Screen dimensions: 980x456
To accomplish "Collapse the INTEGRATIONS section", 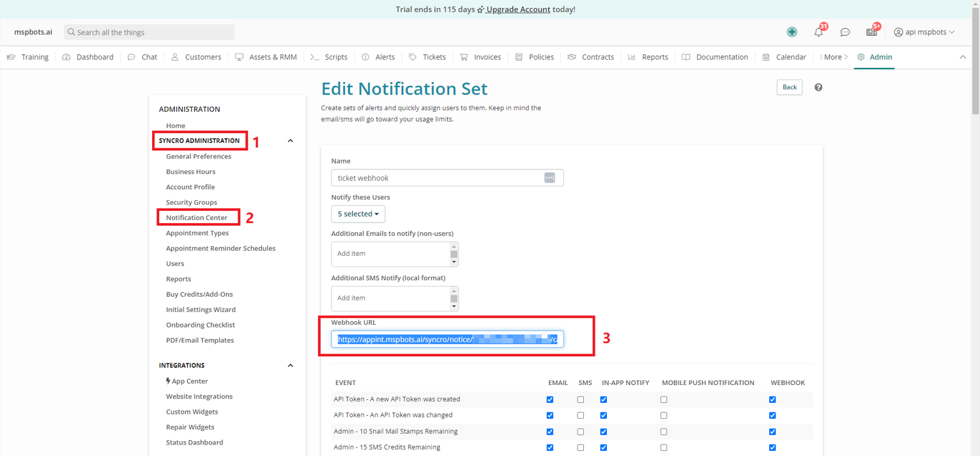I will 291,365.
